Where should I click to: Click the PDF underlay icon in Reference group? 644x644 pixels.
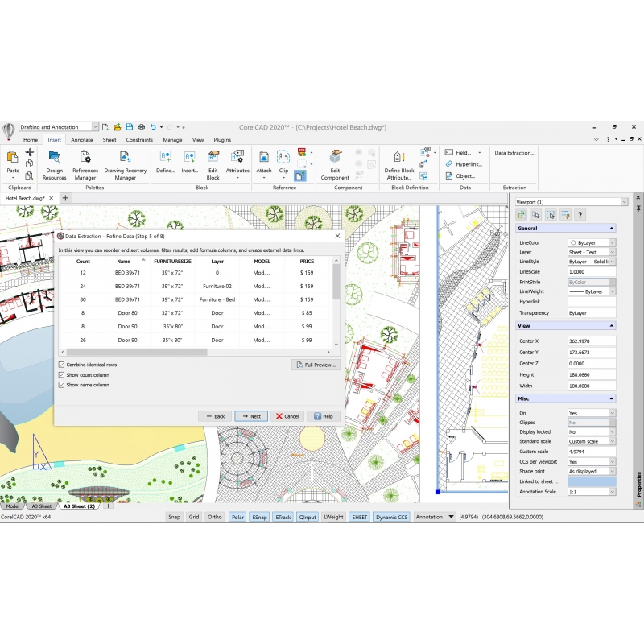[x=302, y=152]
